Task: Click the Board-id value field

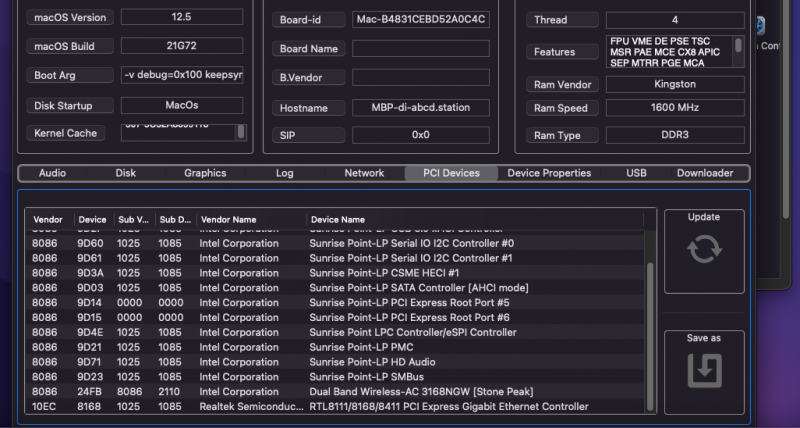Action: coord(421,19)
